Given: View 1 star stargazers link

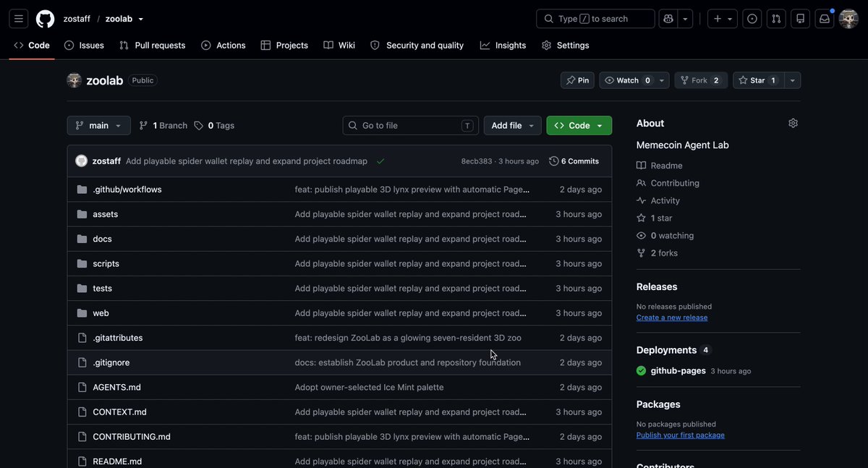Looking at the screenshot, I should click(x=654, y=218).
